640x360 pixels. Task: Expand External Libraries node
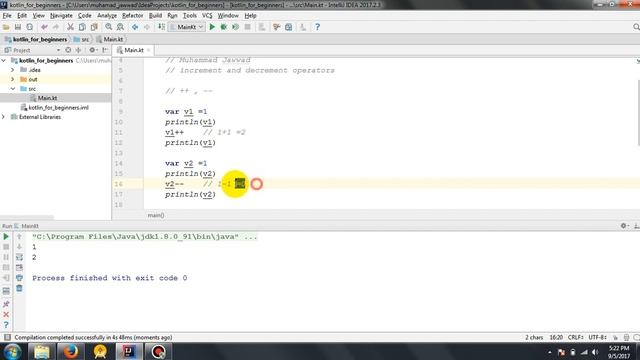tap(4, 117)
